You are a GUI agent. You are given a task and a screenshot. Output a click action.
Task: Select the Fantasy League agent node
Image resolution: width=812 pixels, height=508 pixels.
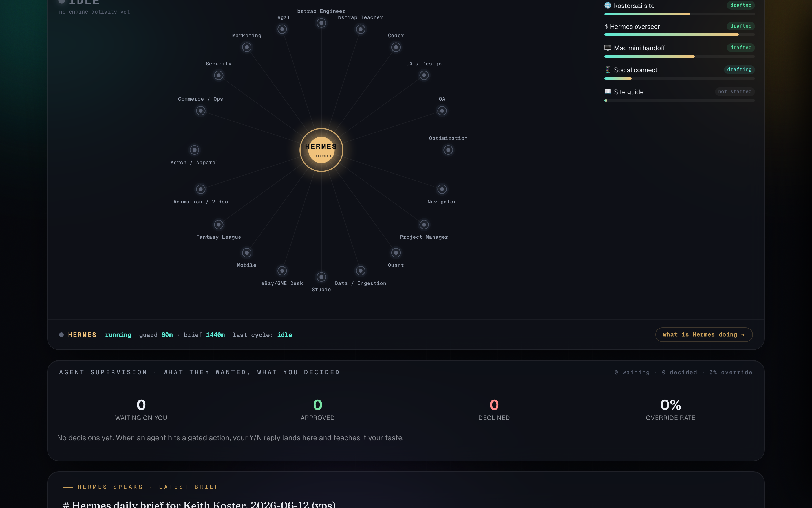(219, 224)
